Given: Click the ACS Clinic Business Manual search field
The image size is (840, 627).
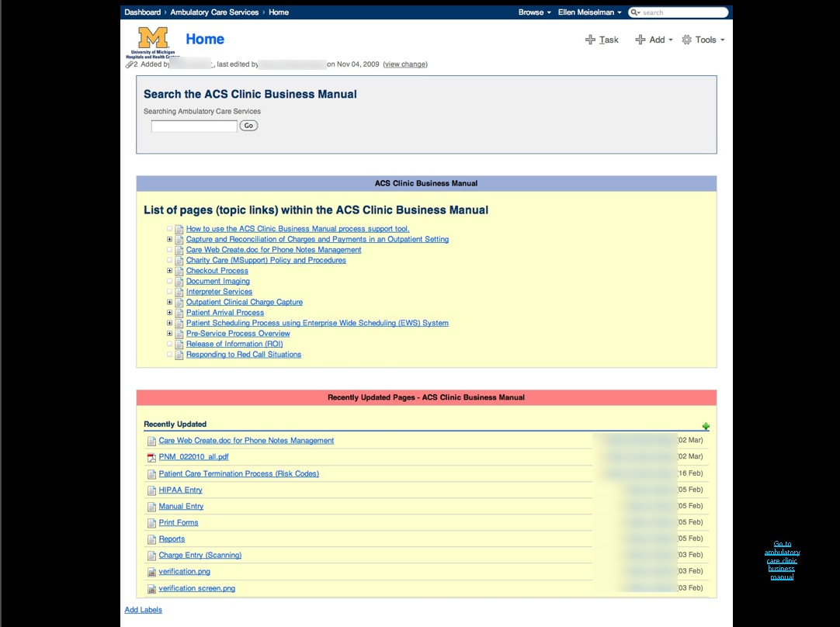Looking at the screenshot, I should [194, 126].
